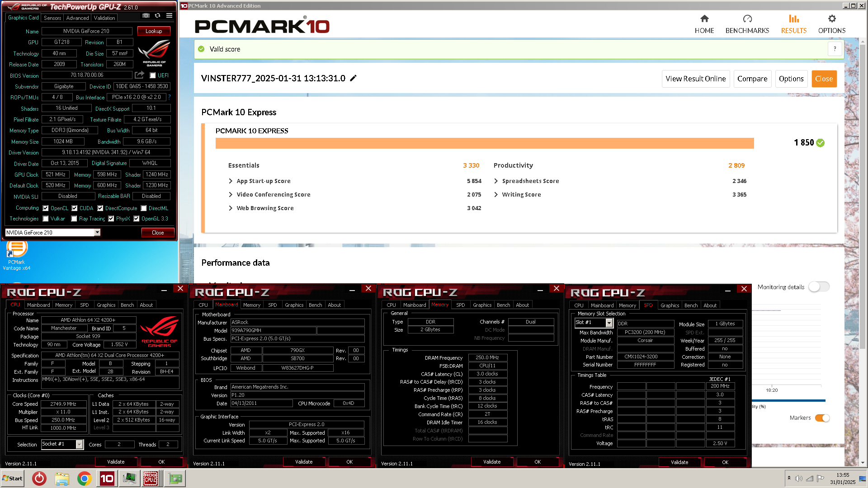Open RESULTS chart icon
The image size is (868, 488).
(x=794, y=19)
